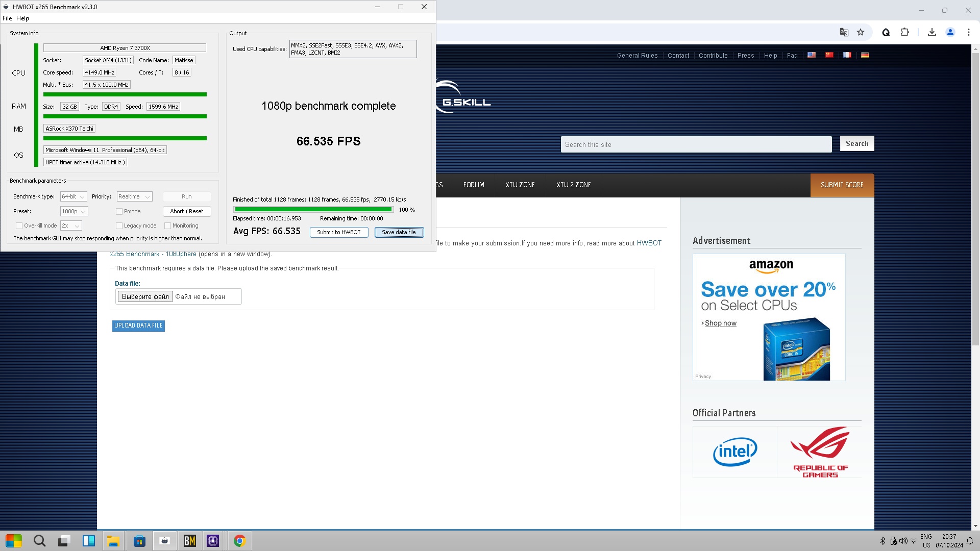
Task: Click Run button in benchmark
Action: coord(187,196)
